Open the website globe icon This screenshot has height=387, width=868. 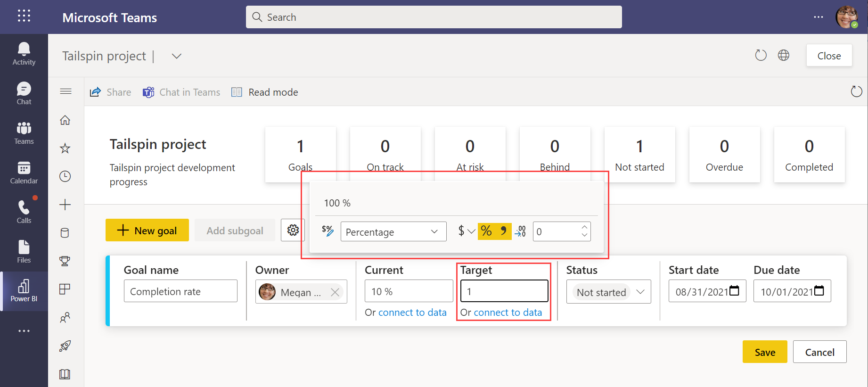click(x=784, y=55)
